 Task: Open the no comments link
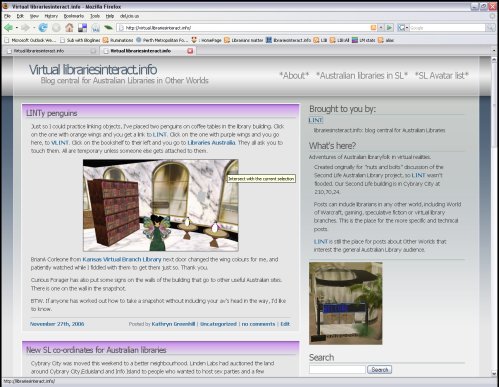[x=258, y=324]
